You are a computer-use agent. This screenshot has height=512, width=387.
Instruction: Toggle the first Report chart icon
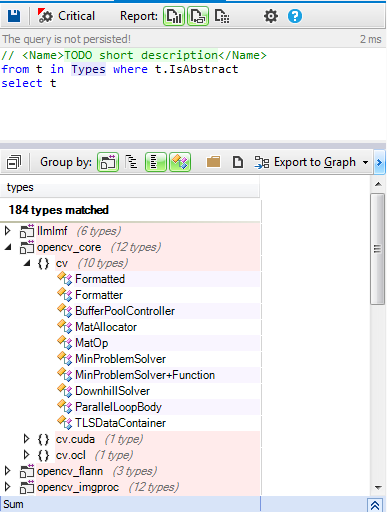[174, 16]
